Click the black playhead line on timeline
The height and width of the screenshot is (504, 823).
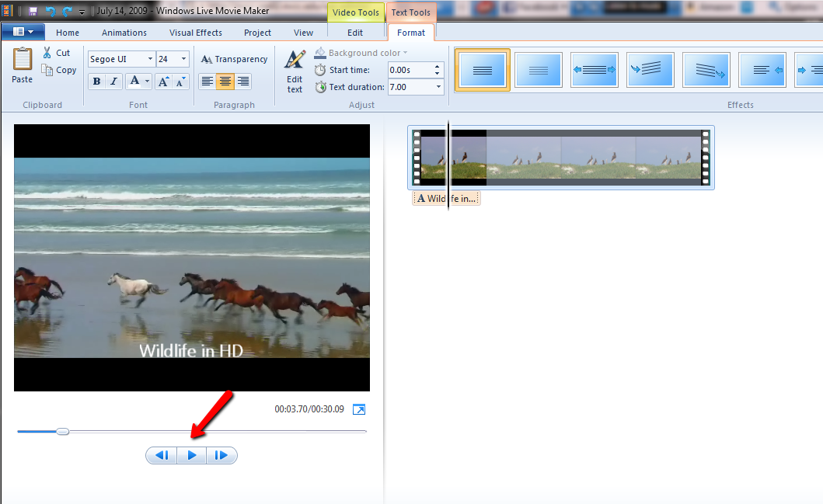(x=448, y=165)
